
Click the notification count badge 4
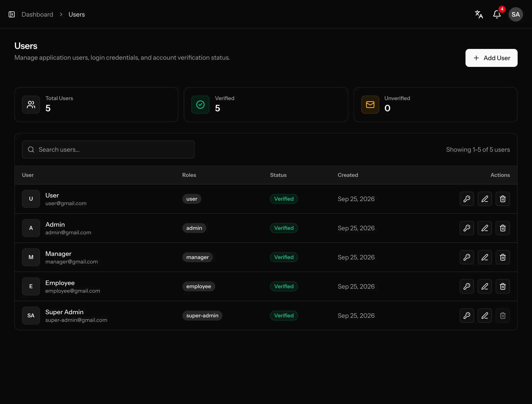pos(502,9)
